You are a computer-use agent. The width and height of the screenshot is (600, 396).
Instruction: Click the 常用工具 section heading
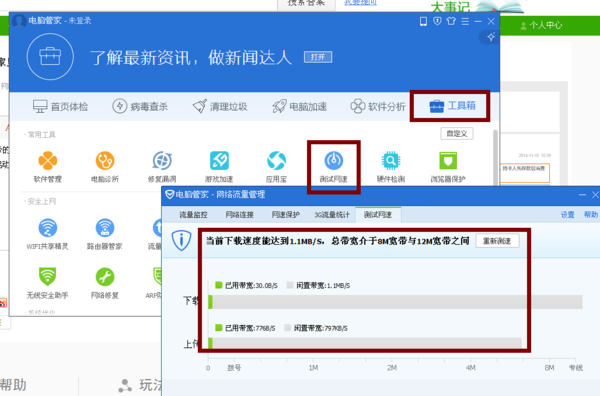point(41,135)
